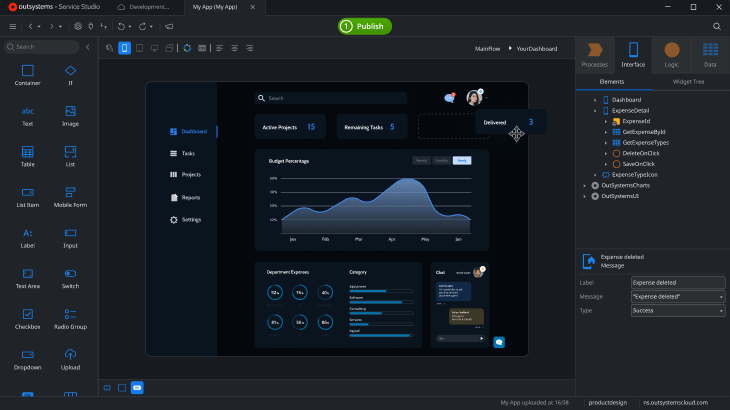Select the Radio Group widget
The width and height of the screenshot is (730, 410).
coord(70,319)
